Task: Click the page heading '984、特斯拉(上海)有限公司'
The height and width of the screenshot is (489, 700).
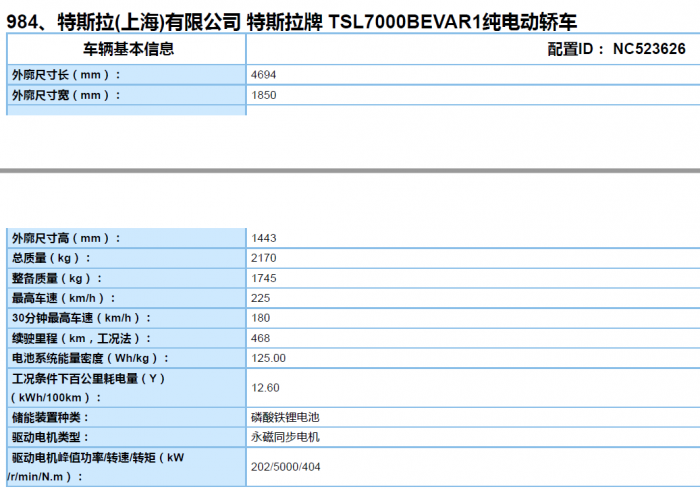Action: [x=124, y=21]
